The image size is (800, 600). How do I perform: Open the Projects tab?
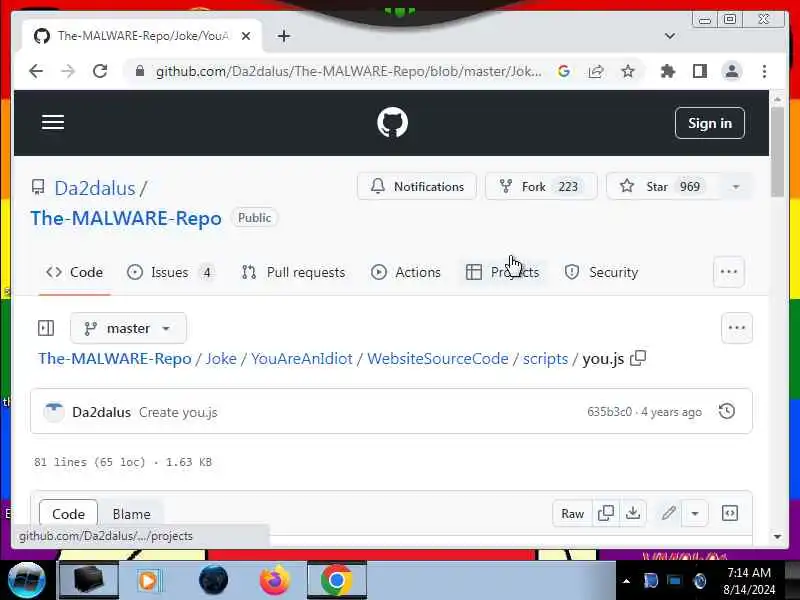503,272
